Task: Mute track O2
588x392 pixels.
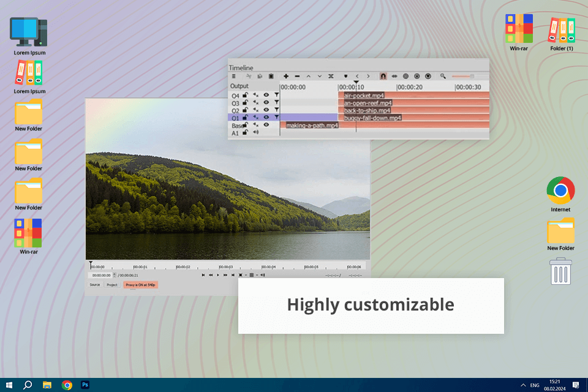Action: point(256,110)
